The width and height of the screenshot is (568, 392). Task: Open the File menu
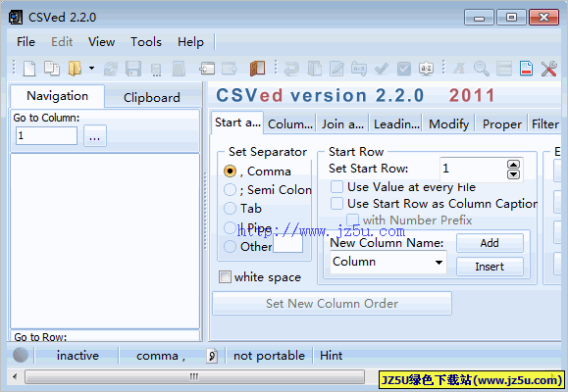click(26, 41)
